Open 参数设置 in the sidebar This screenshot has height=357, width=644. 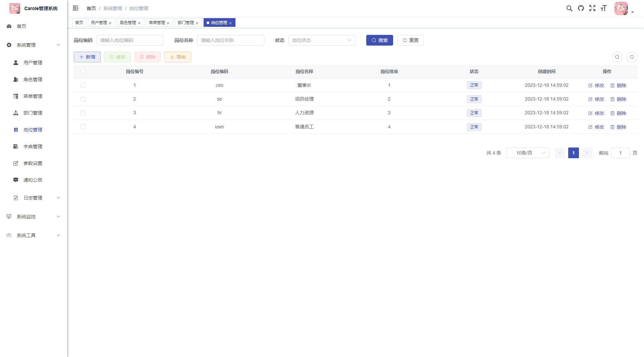point(34,163)
